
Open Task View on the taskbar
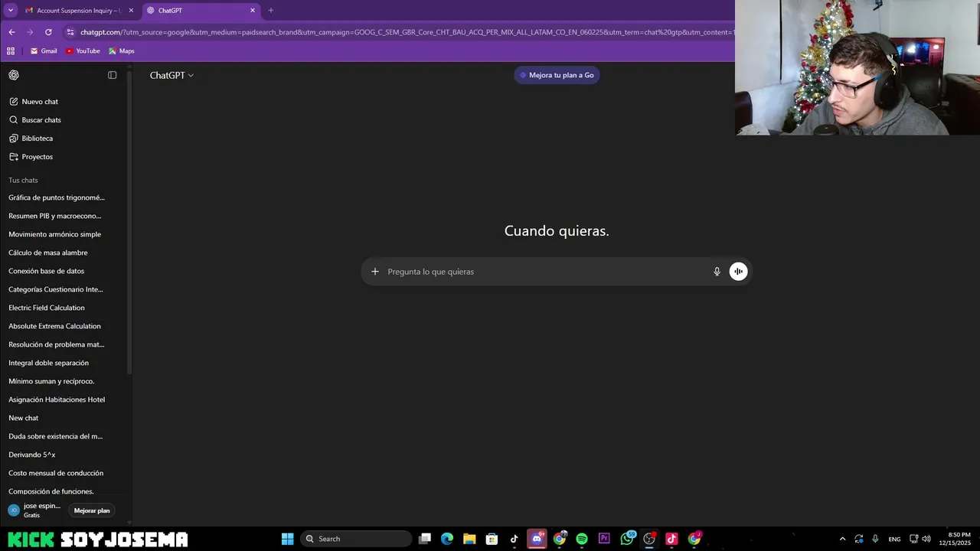click(x=425, y=539)
